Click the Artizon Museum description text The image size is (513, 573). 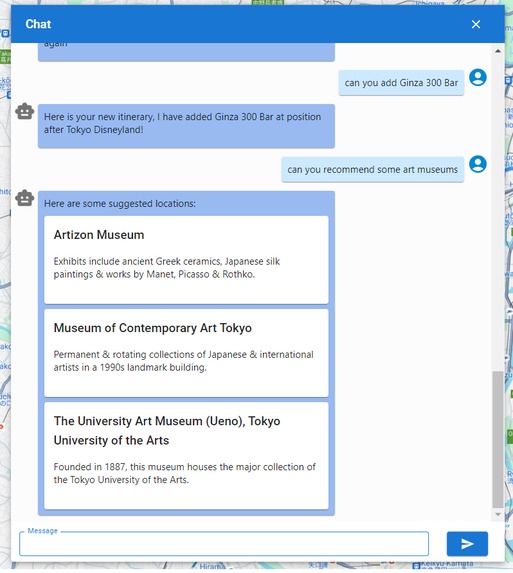tap(167, 268)
